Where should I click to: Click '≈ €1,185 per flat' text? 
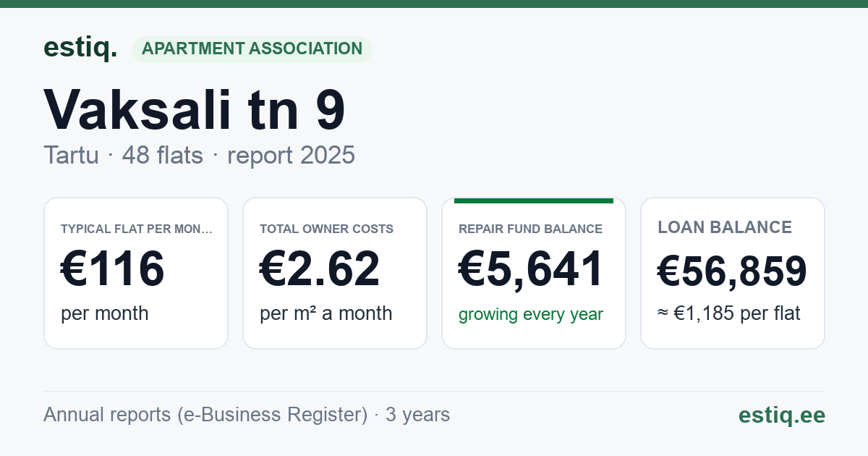pyautogui.click(x=729, y=314)
